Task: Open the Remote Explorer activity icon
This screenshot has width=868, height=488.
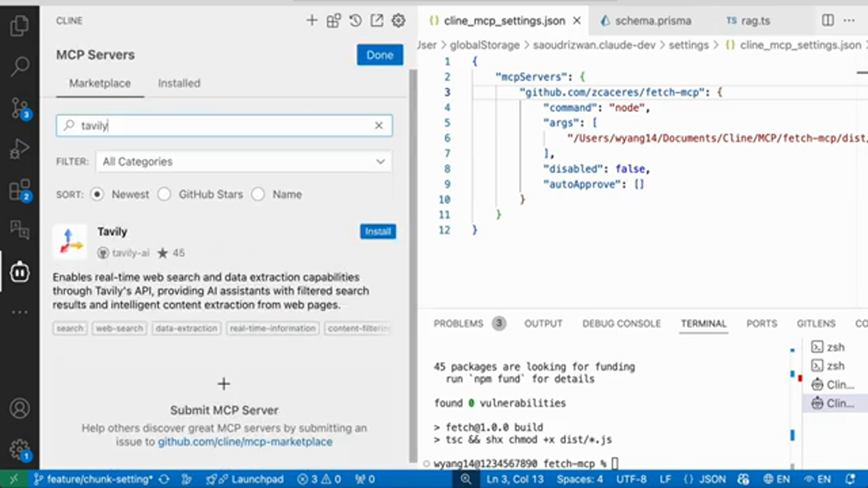Action: click(20, 230)
